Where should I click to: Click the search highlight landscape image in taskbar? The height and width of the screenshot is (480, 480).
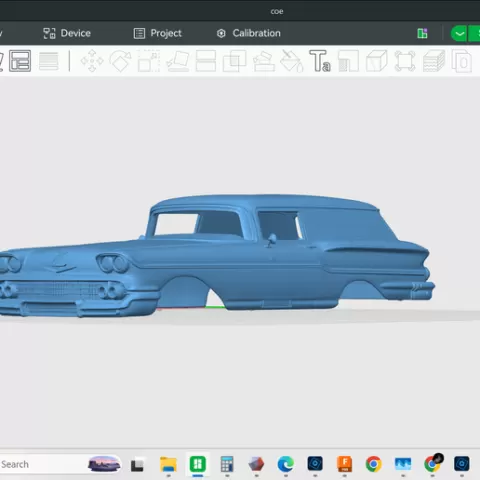(104, 464)
